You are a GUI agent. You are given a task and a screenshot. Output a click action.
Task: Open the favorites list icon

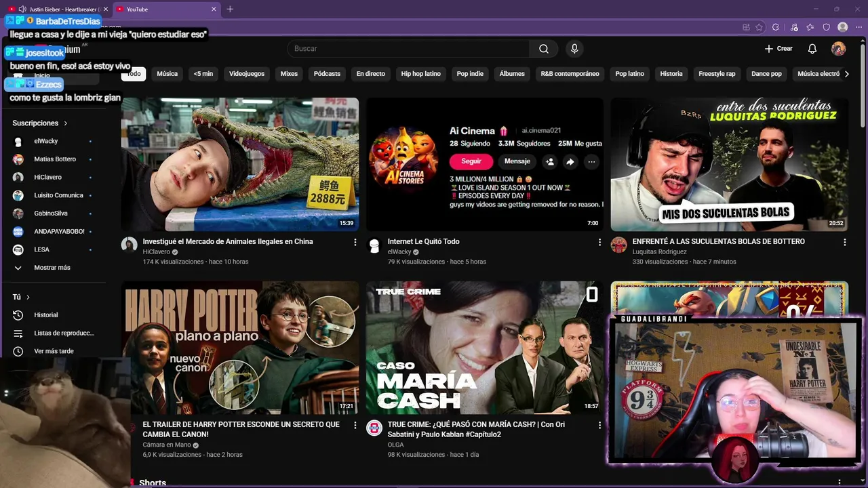(810, 27)
